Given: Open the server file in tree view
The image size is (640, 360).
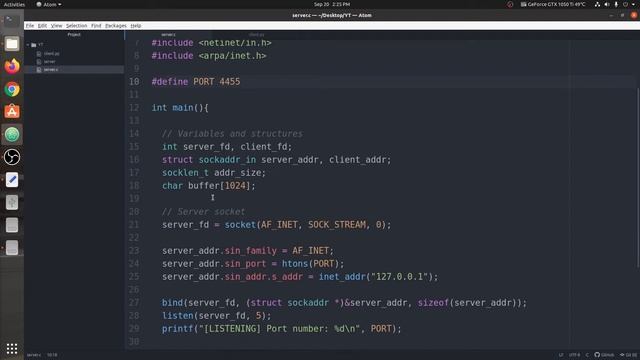Looking at the screenshot, I should [x=49, y=62].
